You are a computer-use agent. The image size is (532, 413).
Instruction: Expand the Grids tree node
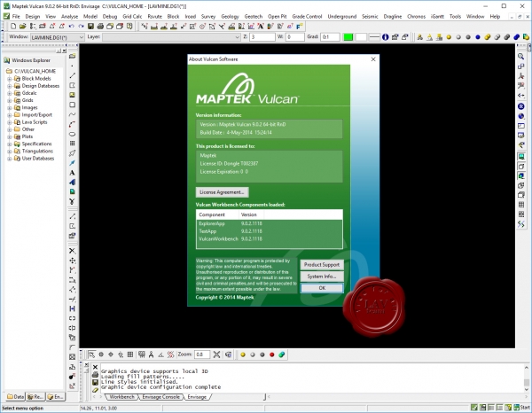click(10, 101)
